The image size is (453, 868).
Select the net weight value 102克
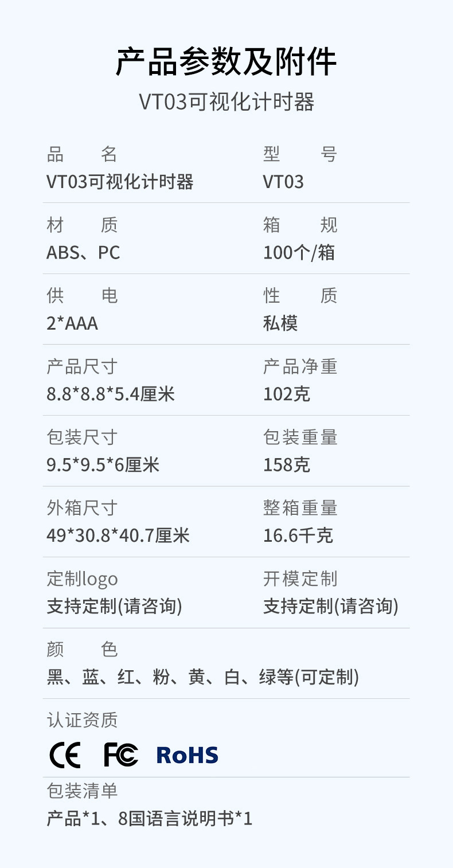pyautogui.click(x=287, y=394)
